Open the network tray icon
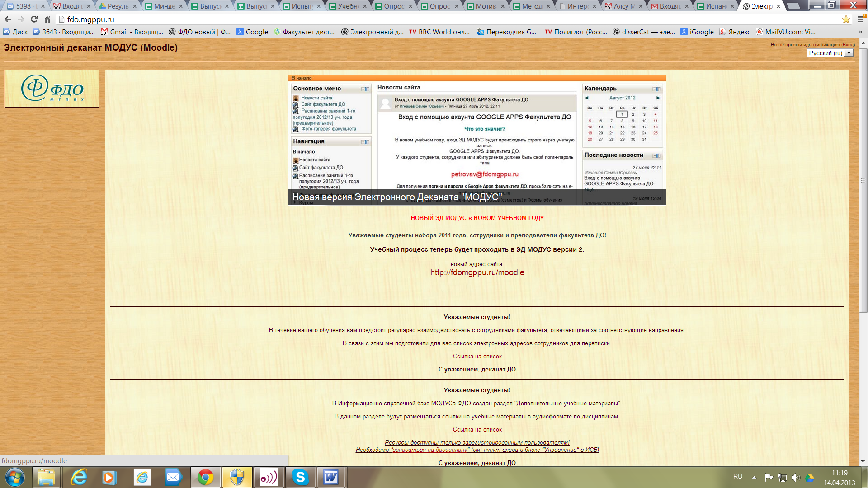 pos(783,477)
